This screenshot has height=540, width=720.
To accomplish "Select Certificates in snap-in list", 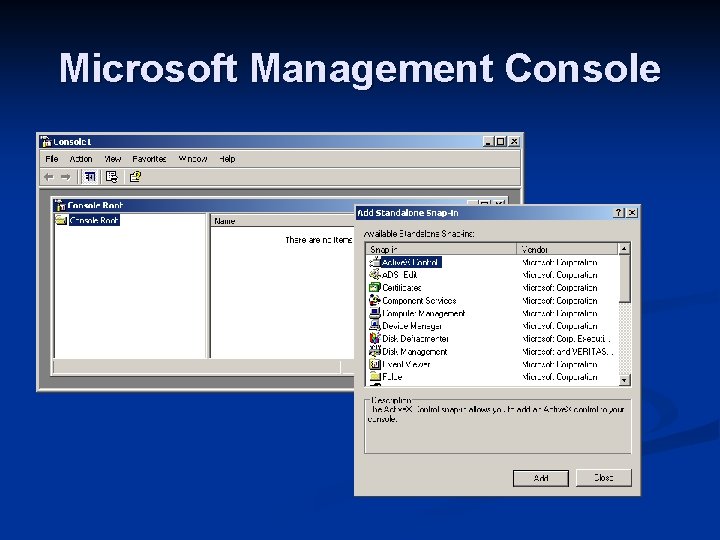I will (x=402, y=287).
